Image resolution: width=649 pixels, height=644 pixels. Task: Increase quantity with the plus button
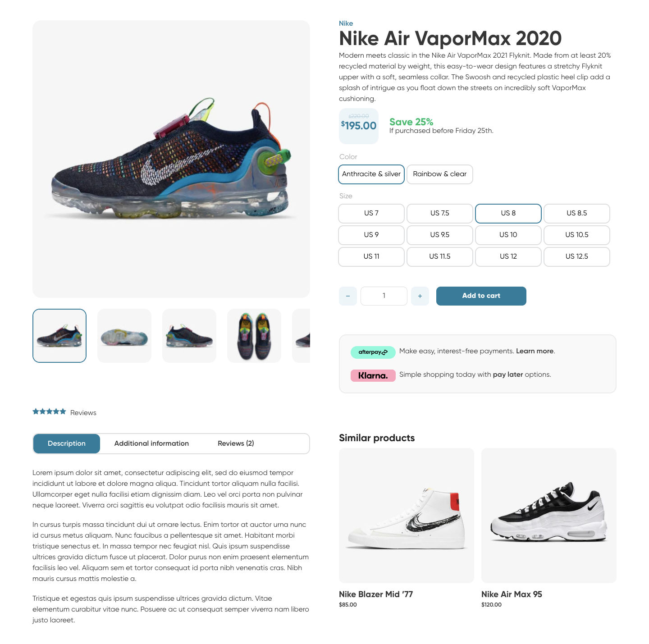click(x=420, y=296)
